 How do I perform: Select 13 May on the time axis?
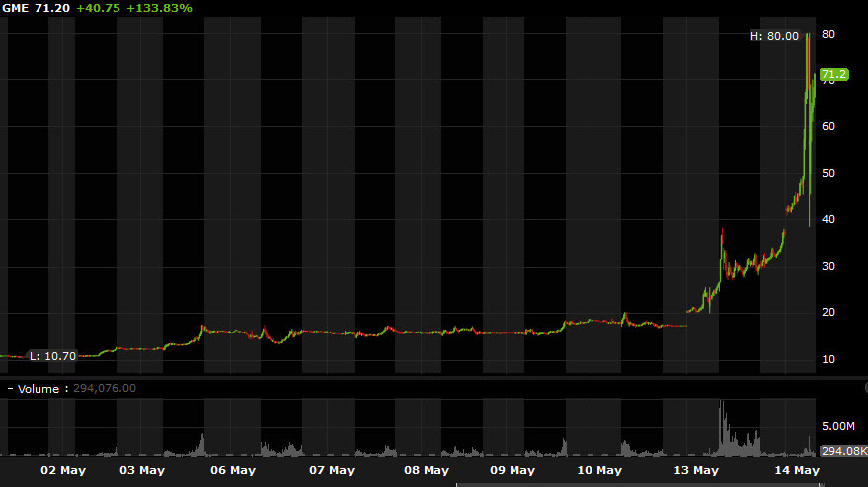pyautogui.click(x=695, y=470)
